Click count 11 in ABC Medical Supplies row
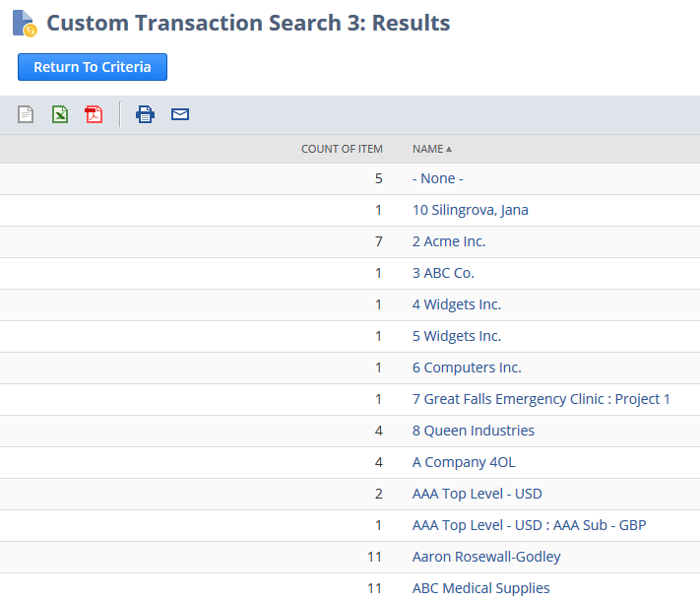Screen dimensions: 700x602 pyautogui.click(x=374, y=588)
